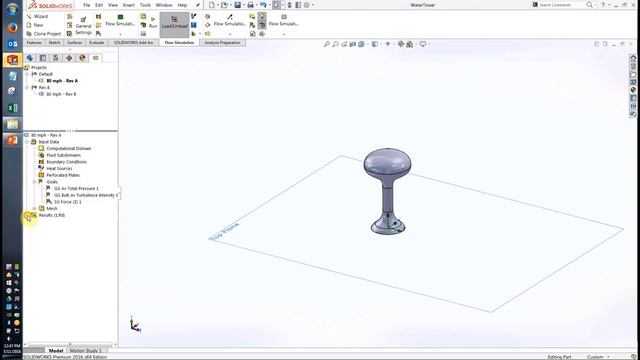
Task: Open DimXpertManager tab icon
Action: pos(69,58)
